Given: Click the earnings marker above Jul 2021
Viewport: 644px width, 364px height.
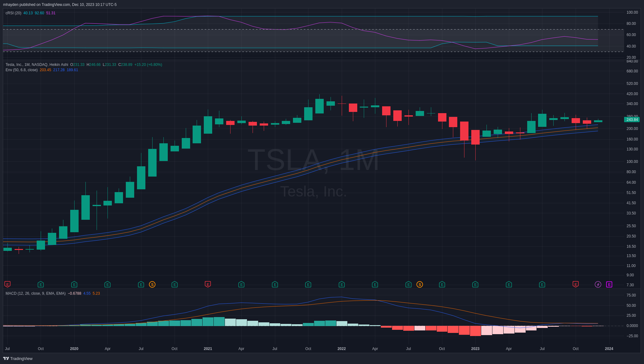Looking at the screenshot, I should click(x=275, y=284).
